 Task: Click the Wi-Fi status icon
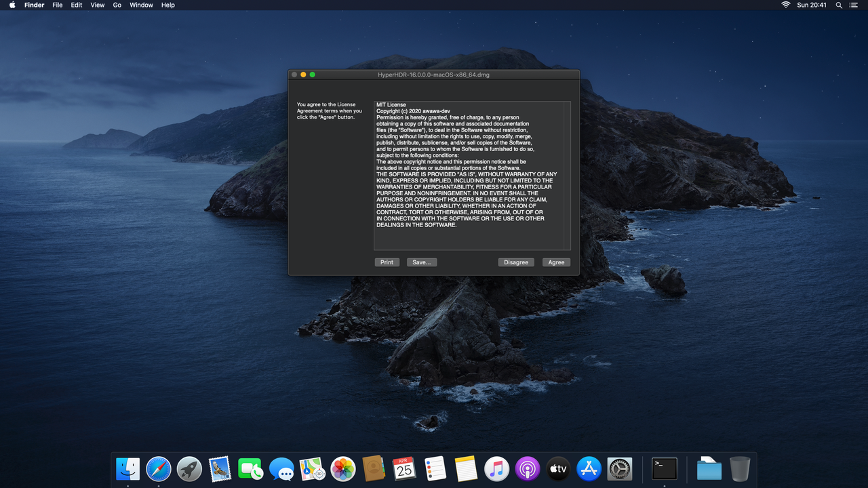coord(786,5)
